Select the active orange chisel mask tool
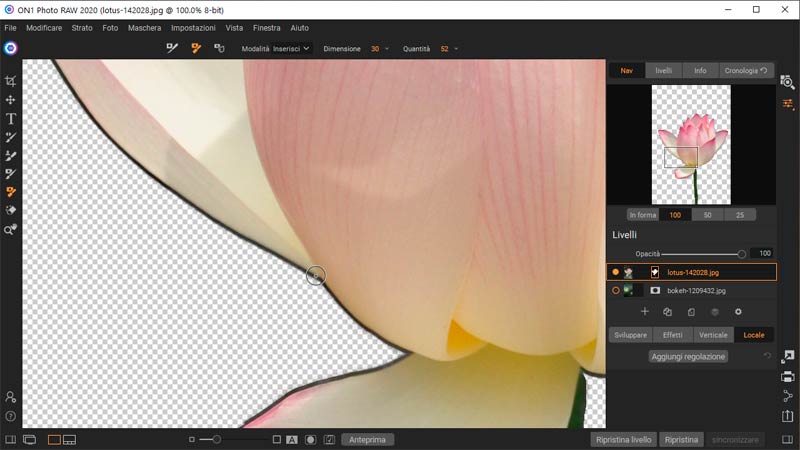This screenshot has width=800, height=450. pyautogui.click(x=10, y=192)
